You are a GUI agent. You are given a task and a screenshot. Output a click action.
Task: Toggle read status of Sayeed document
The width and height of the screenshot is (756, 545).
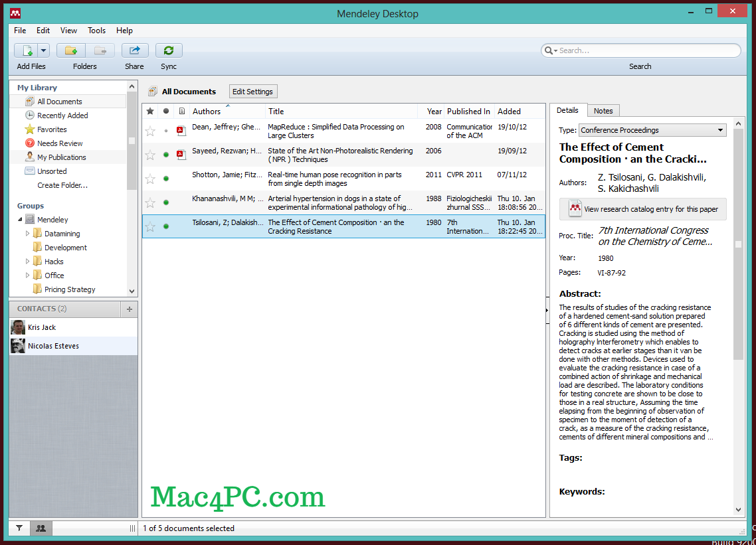pyautogui.click(x=166, y=155)
